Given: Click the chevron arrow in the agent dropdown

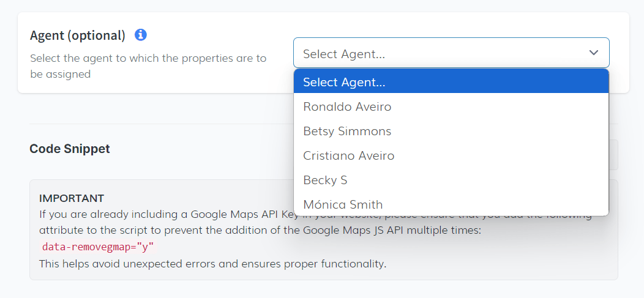Looking at the screenshot, I should click(x=593, y=53).
